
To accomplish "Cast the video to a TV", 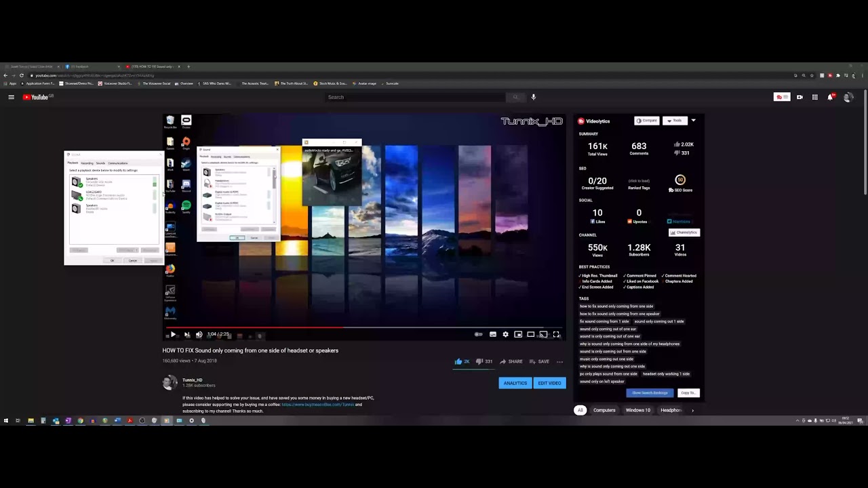I will pos(543,334).
